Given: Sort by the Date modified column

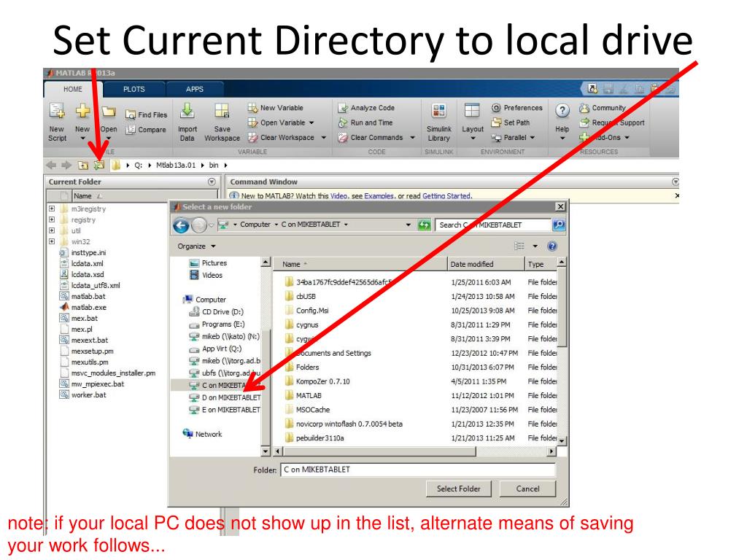Looking at the screenshot, I should click(x=486, y=264).
